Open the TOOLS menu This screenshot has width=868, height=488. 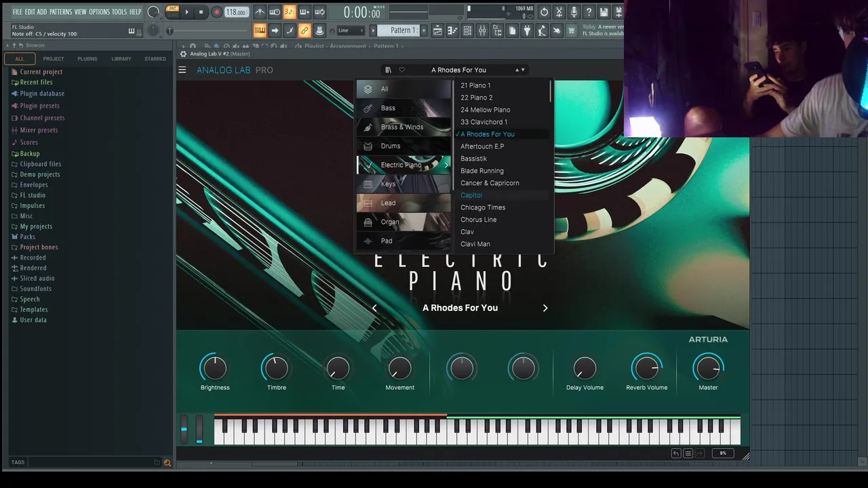[x=119, y=12]
